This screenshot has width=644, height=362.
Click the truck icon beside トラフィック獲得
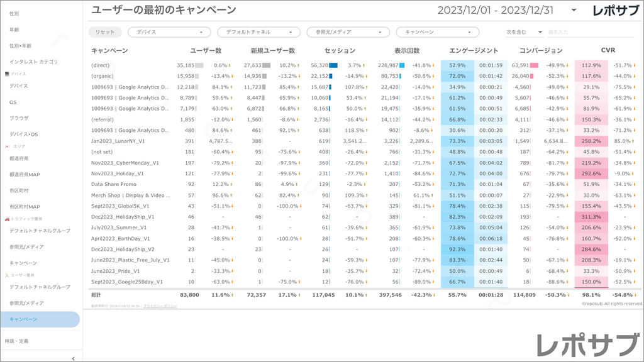pos(7,219)
